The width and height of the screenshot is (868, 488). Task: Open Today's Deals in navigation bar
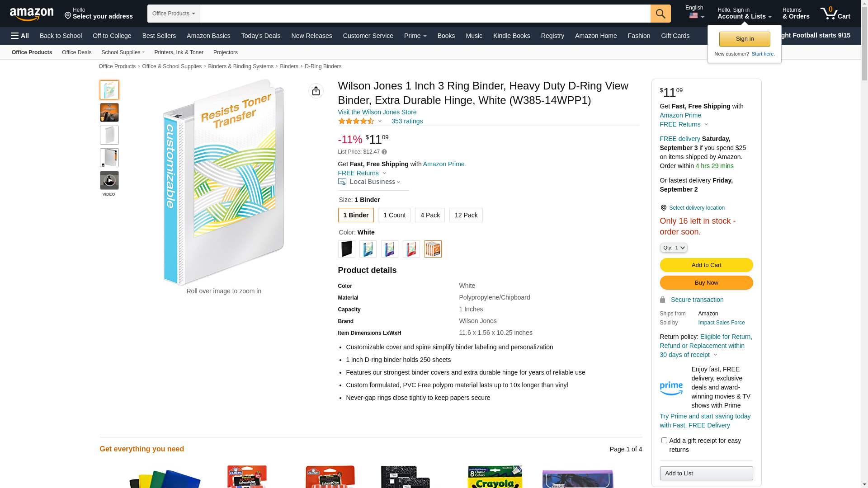(260, 36)
